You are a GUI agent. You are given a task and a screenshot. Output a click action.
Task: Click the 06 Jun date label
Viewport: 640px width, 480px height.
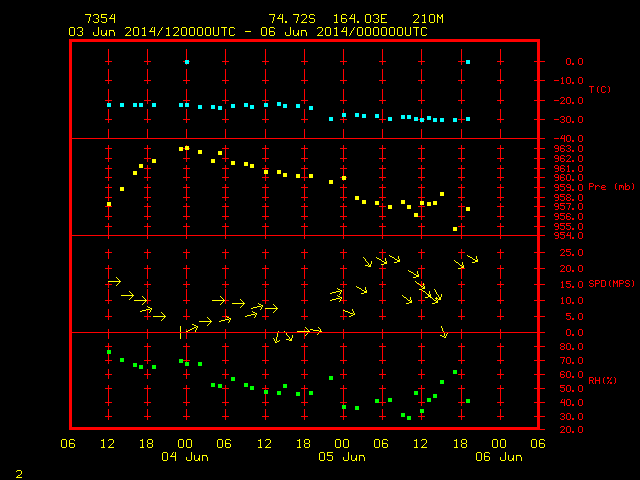pyautogui.click(x=499, y=457)
